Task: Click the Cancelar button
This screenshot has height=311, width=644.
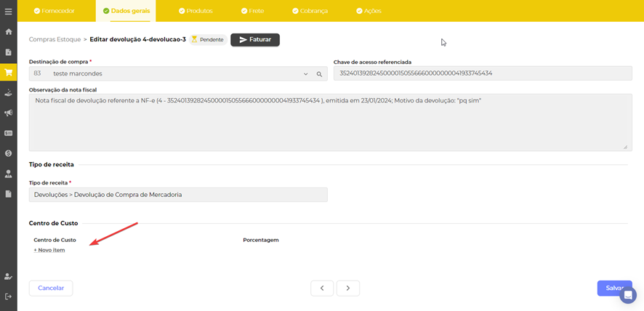Action: click(51, 288)
